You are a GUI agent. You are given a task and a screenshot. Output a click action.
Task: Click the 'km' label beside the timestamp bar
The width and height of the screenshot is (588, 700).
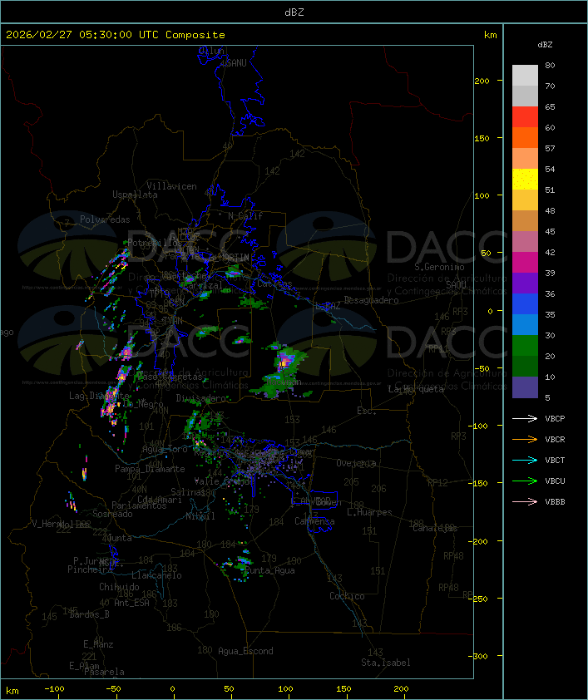click(x=490, y=35)
